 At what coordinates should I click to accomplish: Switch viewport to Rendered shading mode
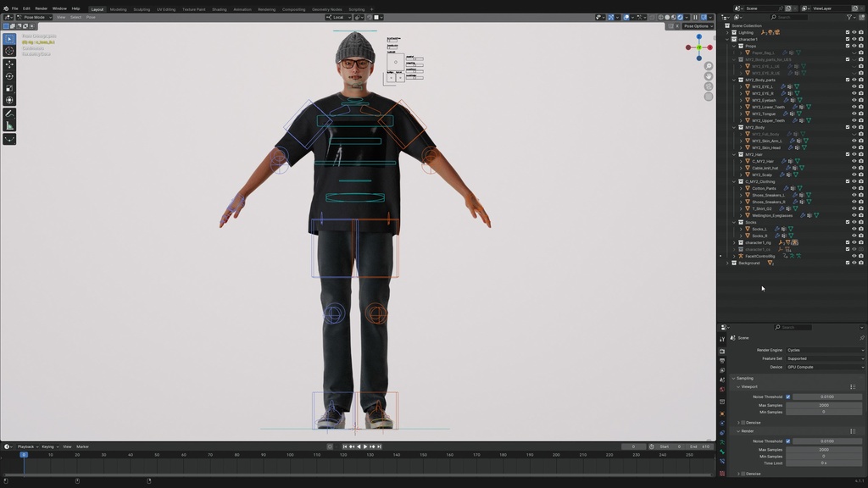(x=680, y=17)
